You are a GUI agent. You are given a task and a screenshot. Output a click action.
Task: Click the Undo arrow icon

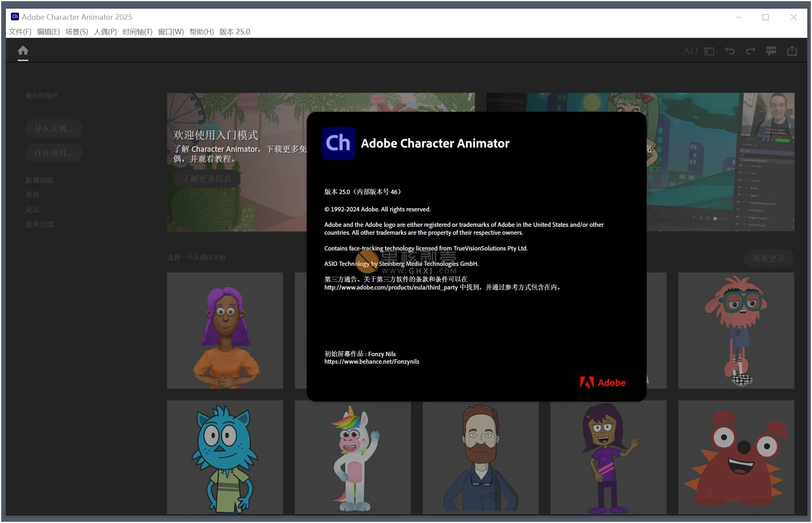730,51
